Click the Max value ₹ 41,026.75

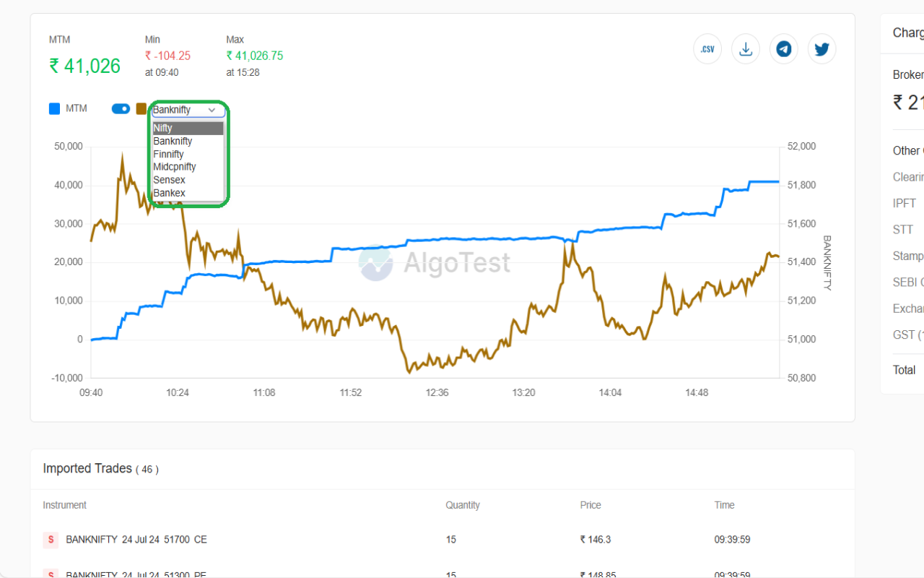[255, 56]
